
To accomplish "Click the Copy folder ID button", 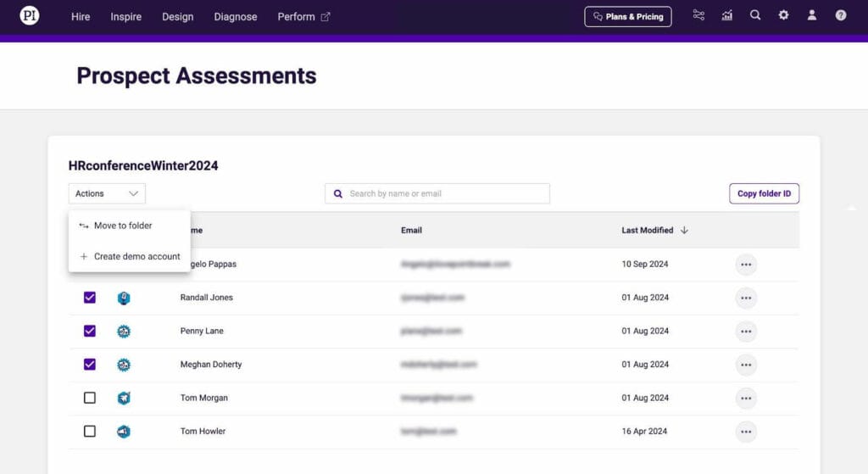I will (x=764, y=193).
